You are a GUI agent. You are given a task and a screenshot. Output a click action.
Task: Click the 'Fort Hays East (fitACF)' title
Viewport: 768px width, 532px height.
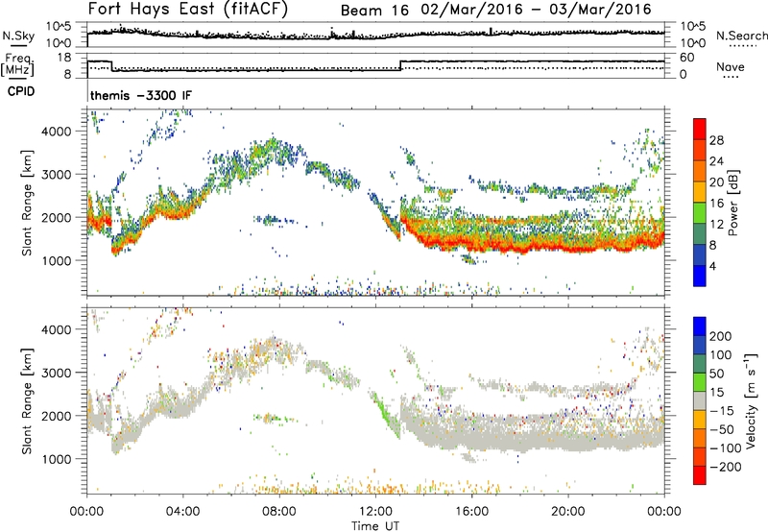tap(187, 9)
